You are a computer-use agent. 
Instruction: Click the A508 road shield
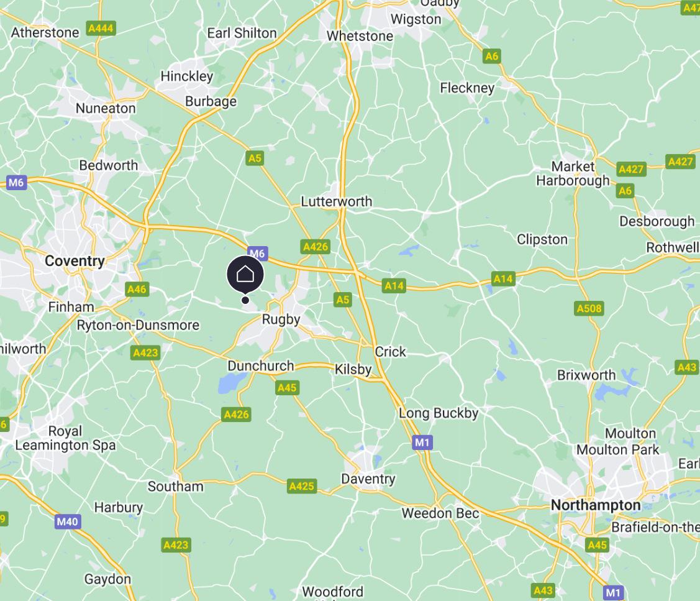pyautogui.click(x=589, y=308)
